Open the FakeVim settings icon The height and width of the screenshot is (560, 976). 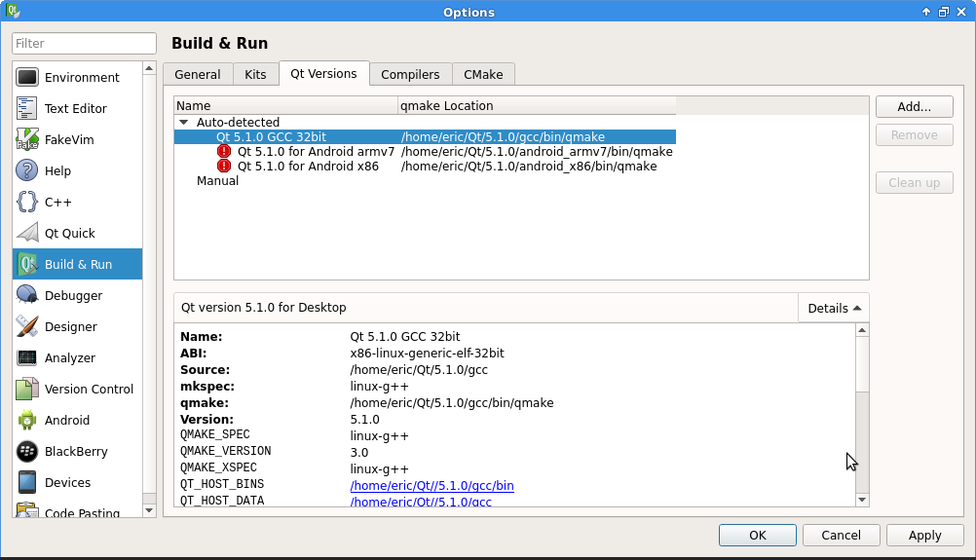click(x=27, y=139)
